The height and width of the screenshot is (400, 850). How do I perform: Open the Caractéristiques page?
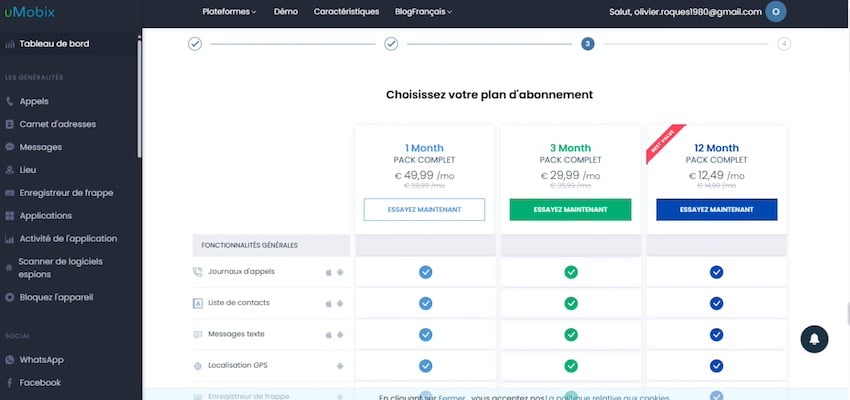pos(346,11)
